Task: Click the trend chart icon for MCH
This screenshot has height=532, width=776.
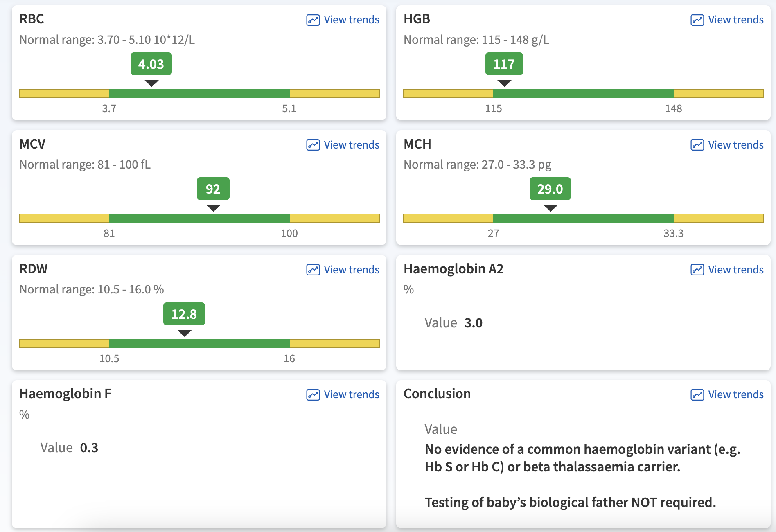Action: pos(697,145)
